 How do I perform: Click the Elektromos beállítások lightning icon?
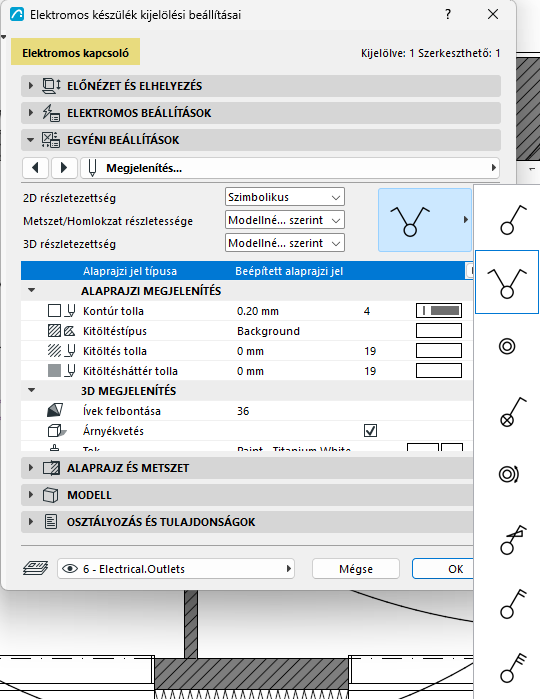[x=51, y=113]
